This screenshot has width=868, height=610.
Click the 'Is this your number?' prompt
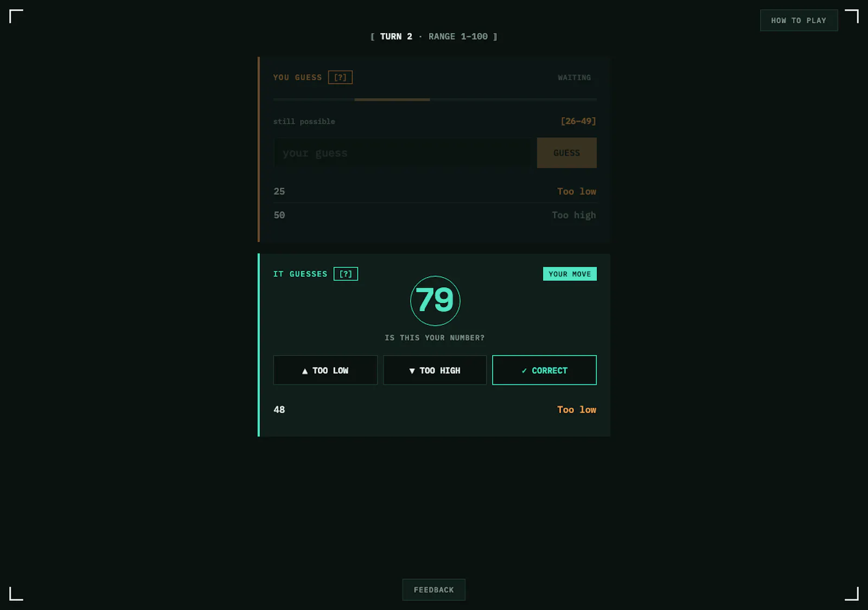point(435,338)
